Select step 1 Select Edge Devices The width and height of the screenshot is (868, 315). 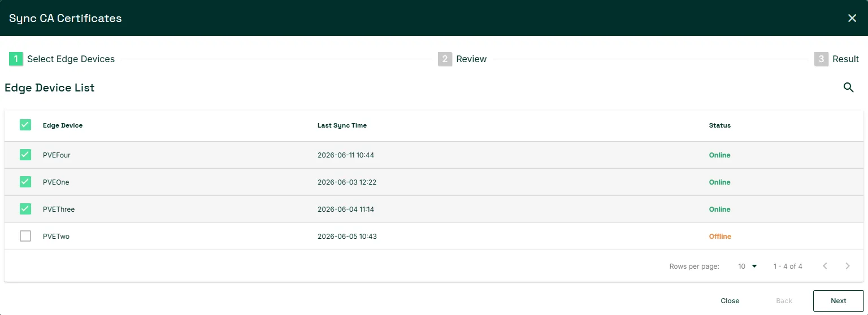(62, 59)
